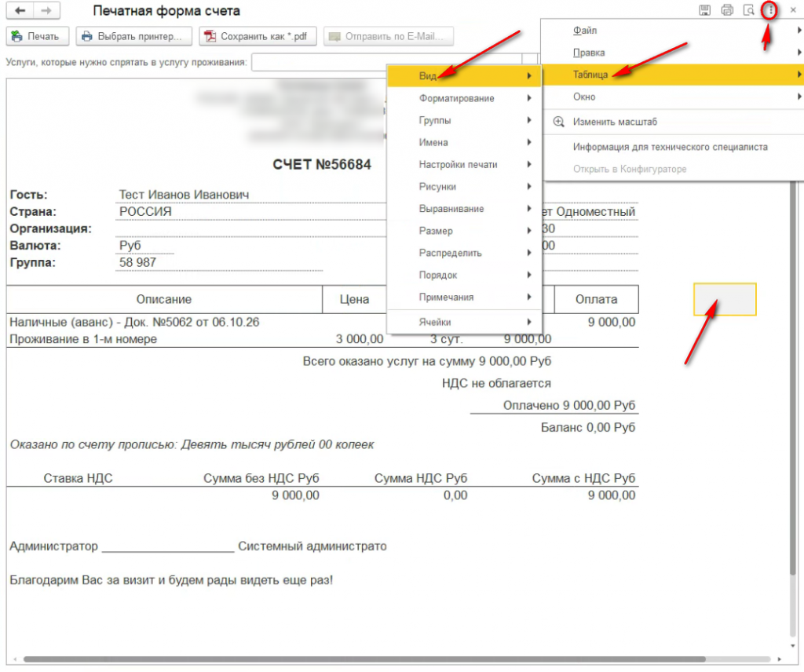Image resolution: width=804 pixels, height=672 pixels.
Task: Open the Размер submenu
Action: click(x=465, y=231)
